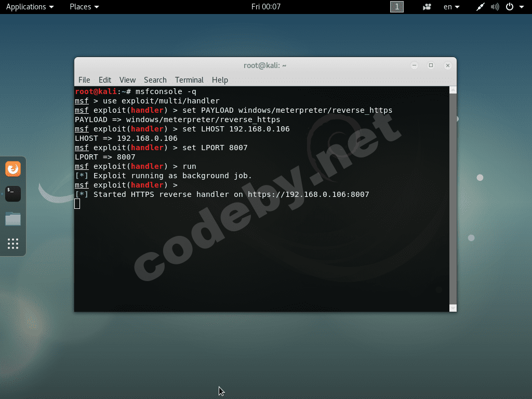Open the clock Fri 00:07 calendar
Screen dimensions: 532x399
click(x=266, y=7)
